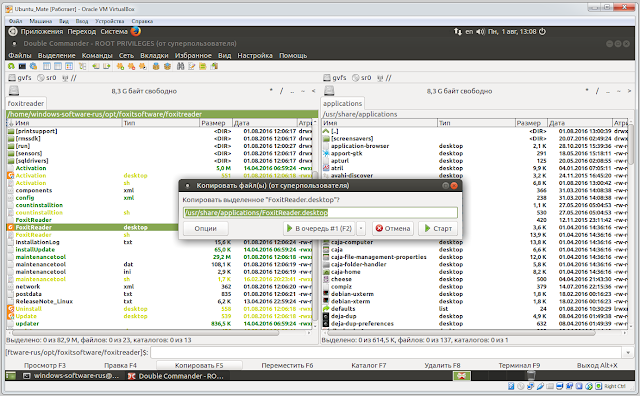The height and width of the screenshot is (396, 640).
Task: Switch to thumbnails view toolbar icon
Action: click(x=69, y=66)
